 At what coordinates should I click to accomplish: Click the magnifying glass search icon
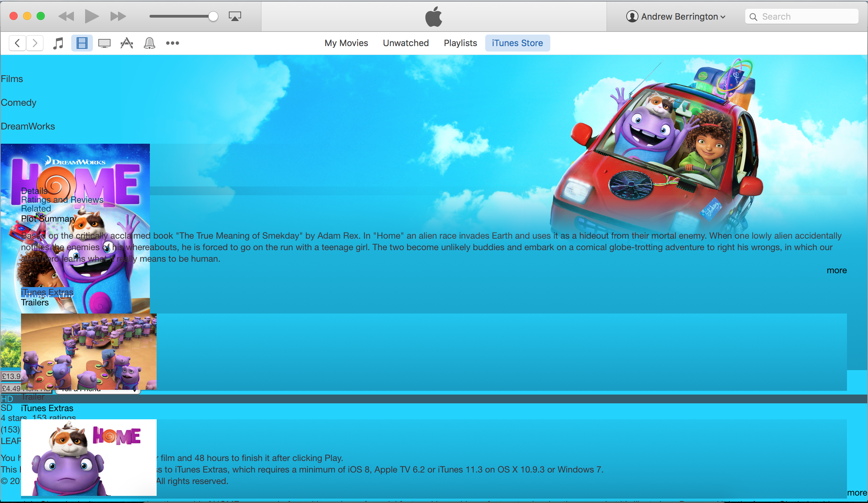[x=753, y=17]
